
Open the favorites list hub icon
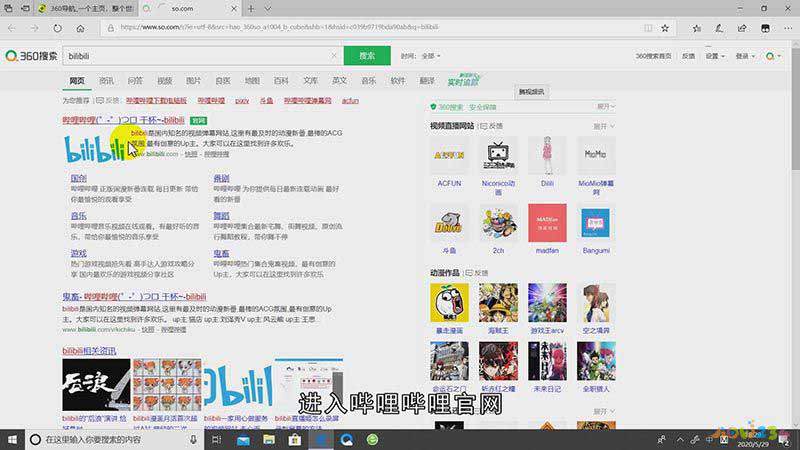[696, 29]
